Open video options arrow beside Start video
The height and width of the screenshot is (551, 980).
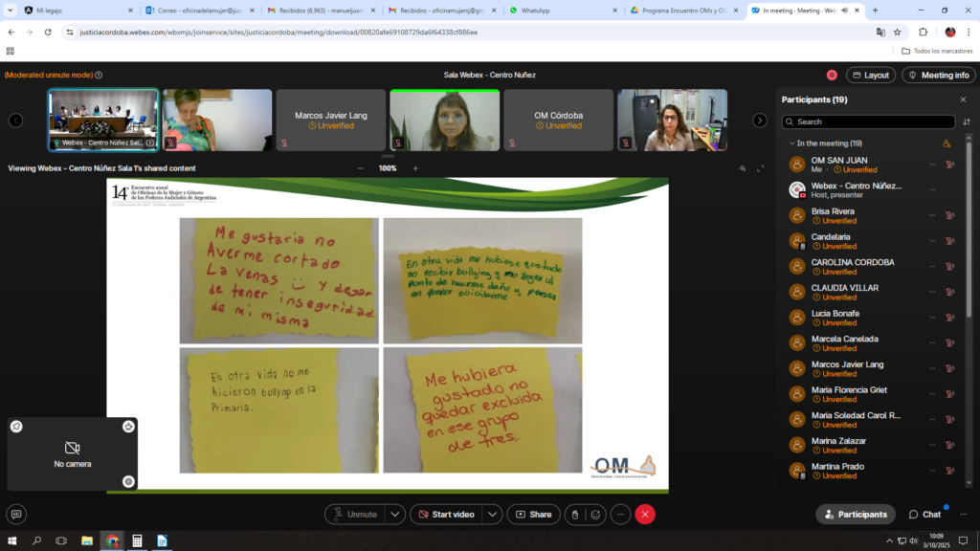click(492, 515)
